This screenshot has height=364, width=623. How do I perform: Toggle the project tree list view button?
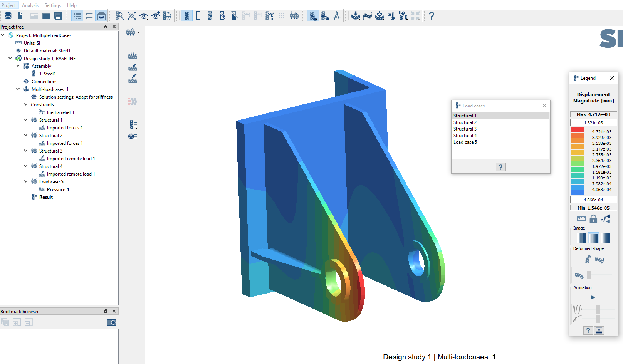pos(77,16)
